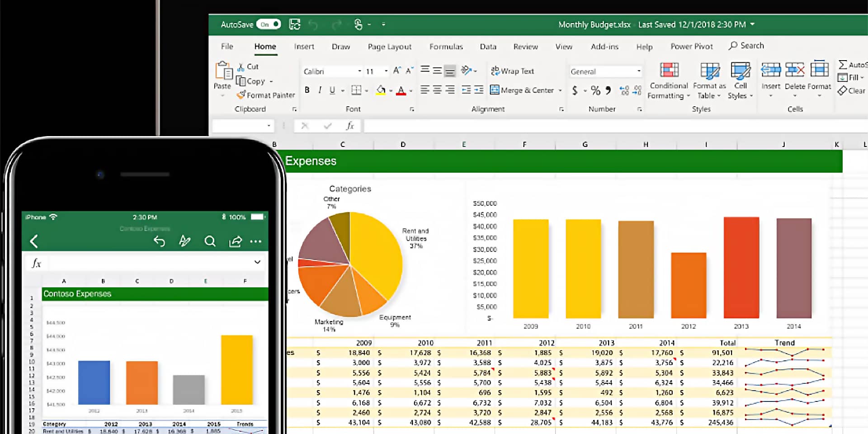Image resolution: width=868 pixels, height=434 pixels.
Task: Open the Review tab
Action: tap(525, 46)
